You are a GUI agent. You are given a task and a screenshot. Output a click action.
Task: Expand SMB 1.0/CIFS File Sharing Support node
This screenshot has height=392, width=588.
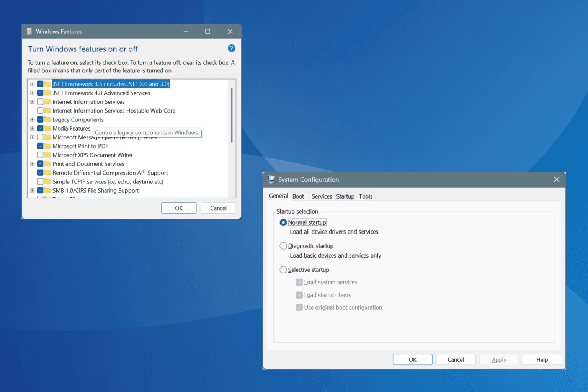[33, 190]
